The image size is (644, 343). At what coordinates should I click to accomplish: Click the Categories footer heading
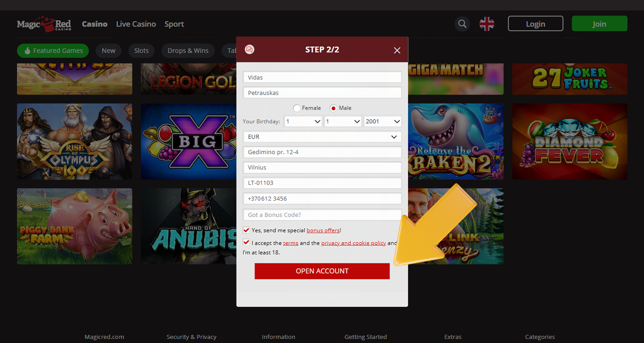pos(540,337)
